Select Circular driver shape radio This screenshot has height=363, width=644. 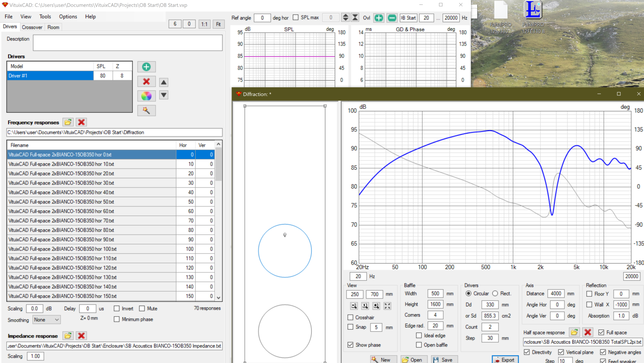[x=469, y=293]
